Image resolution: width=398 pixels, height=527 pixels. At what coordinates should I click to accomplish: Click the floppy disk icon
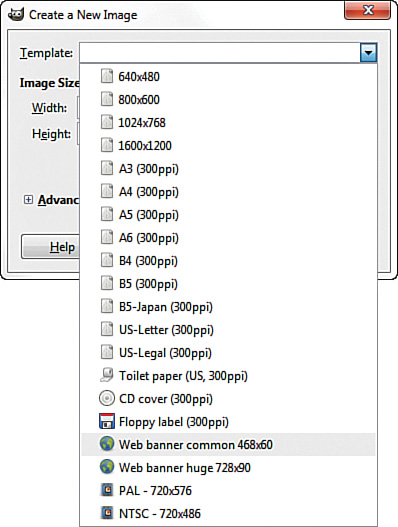pos(107,421)
